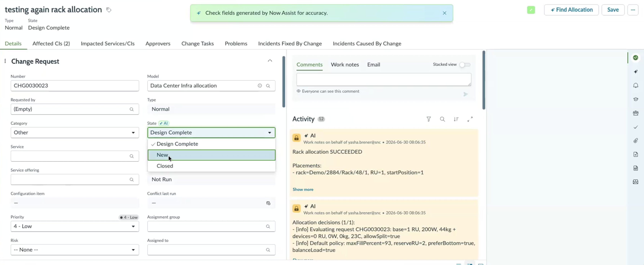Collapse the Change Request section
This screenshot has width=644, height=265.
tap(270, 61)
